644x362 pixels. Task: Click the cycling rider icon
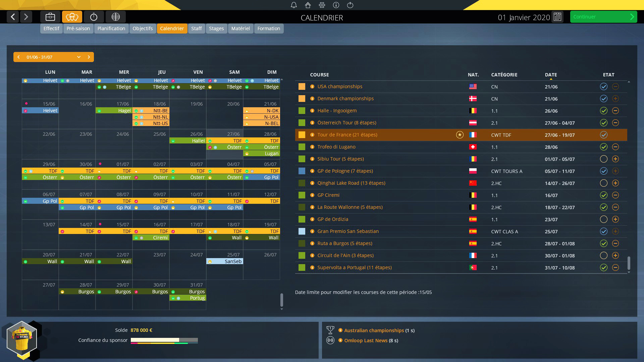[x=72, y=17]
